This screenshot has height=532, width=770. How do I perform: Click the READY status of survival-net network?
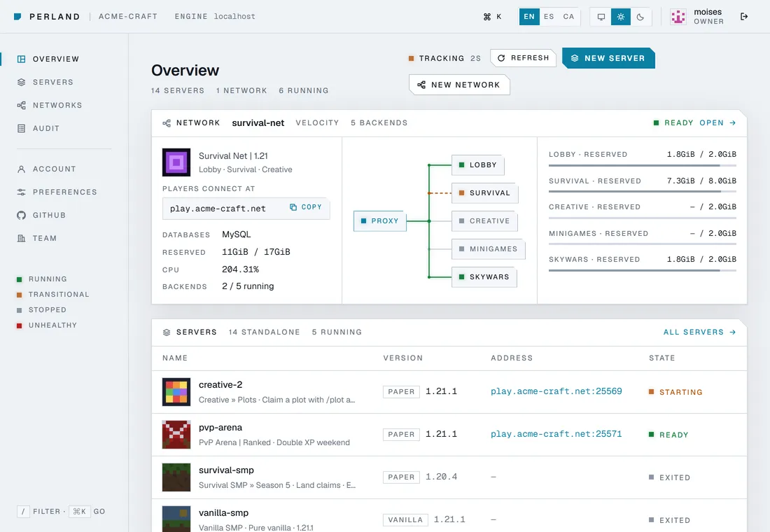pyautogui.click(x=673, y=122)
